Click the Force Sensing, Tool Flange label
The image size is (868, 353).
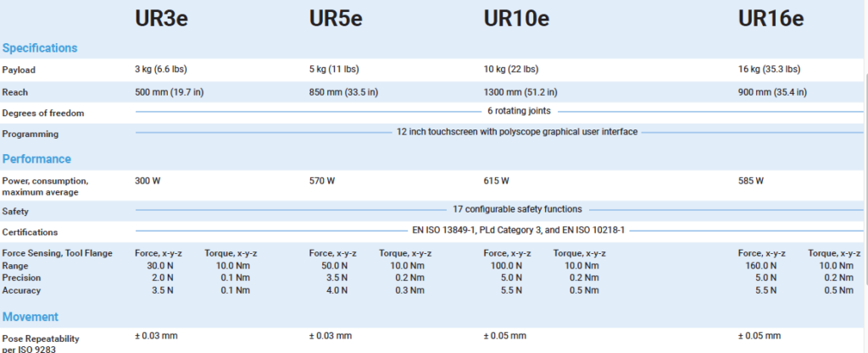point(57,253)
